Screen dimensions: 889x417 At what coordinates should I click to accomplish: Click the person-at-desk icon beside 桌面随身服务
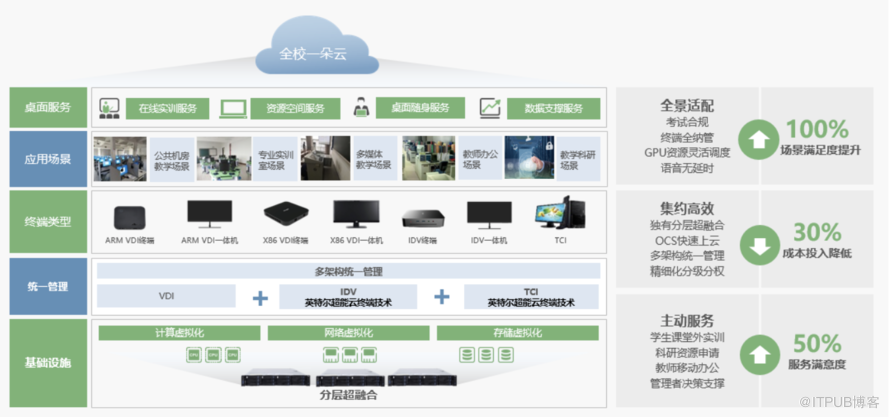click(361, 107)
